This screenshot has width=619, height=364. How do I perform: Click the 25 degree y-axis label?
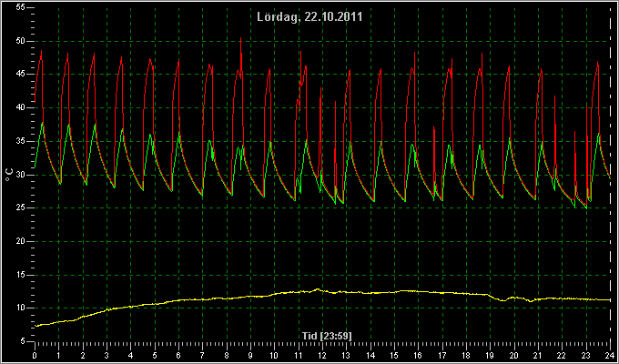click(21, 207)
